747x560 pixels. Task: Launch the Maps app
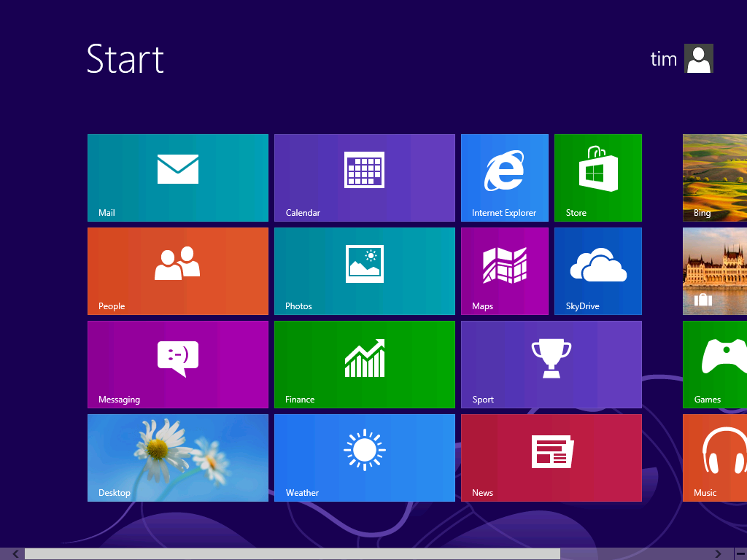pos(504,271)
